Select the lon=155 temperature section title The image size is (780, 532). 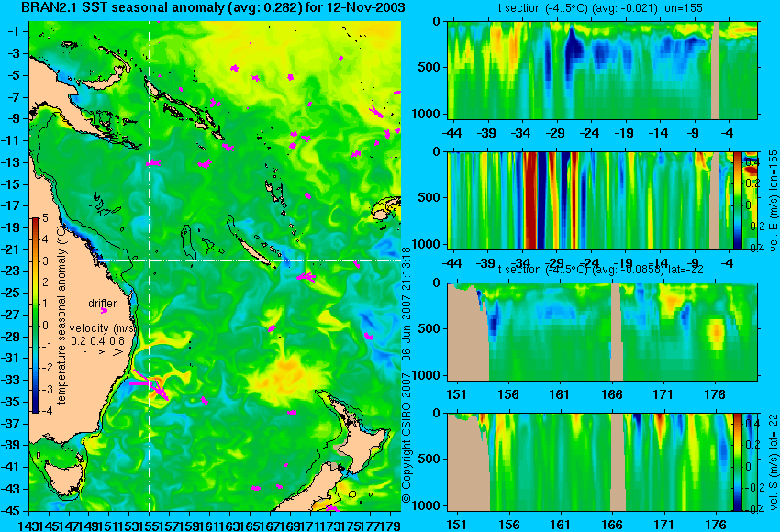coord(600,8)
